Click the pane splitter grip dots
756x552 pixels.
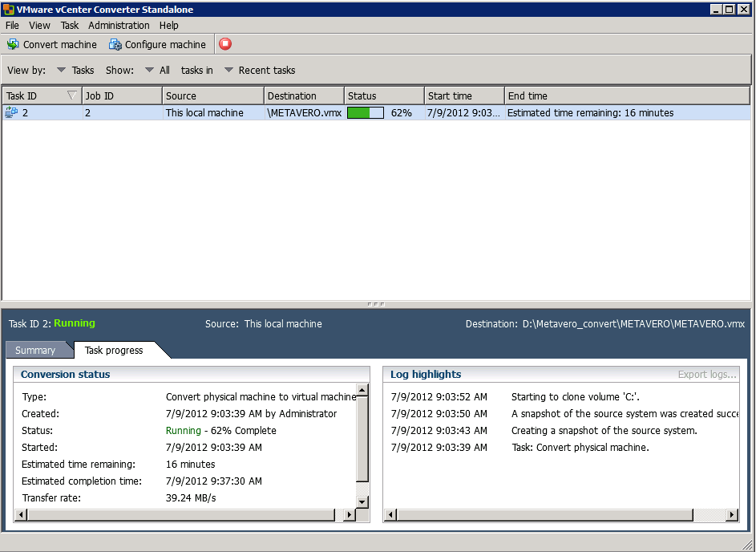(x=375, y=304)
